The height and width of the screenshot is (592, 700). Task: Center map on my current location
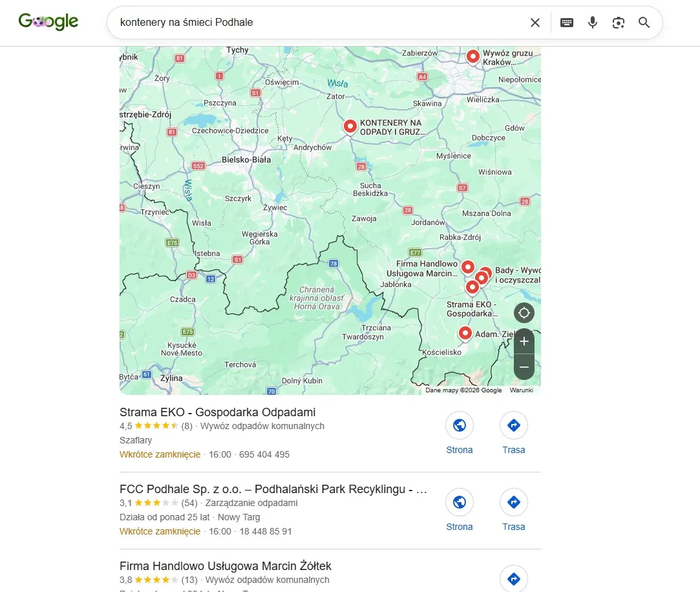[524, 313]
